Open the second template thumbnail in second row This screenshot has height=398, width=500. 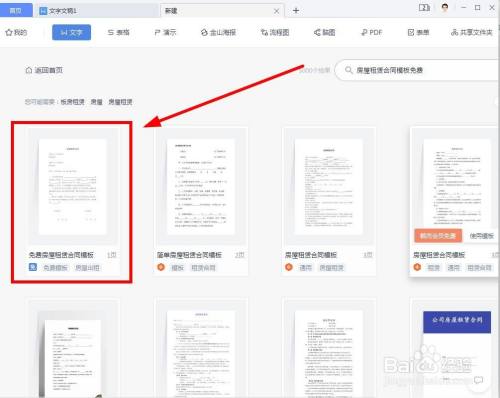coord(201,350)
